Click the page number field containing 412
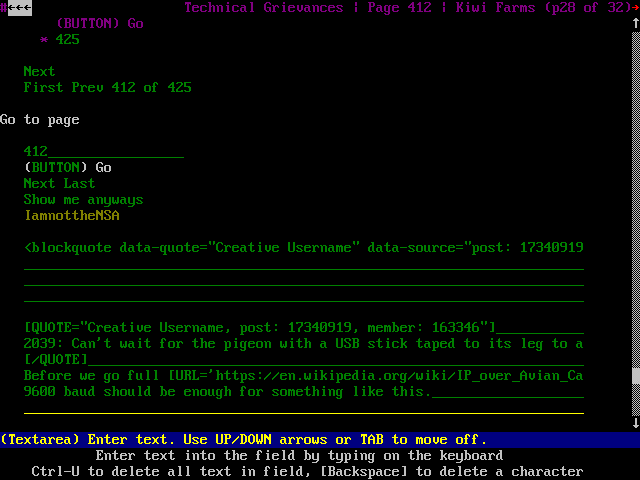 (x=104, y=151)
